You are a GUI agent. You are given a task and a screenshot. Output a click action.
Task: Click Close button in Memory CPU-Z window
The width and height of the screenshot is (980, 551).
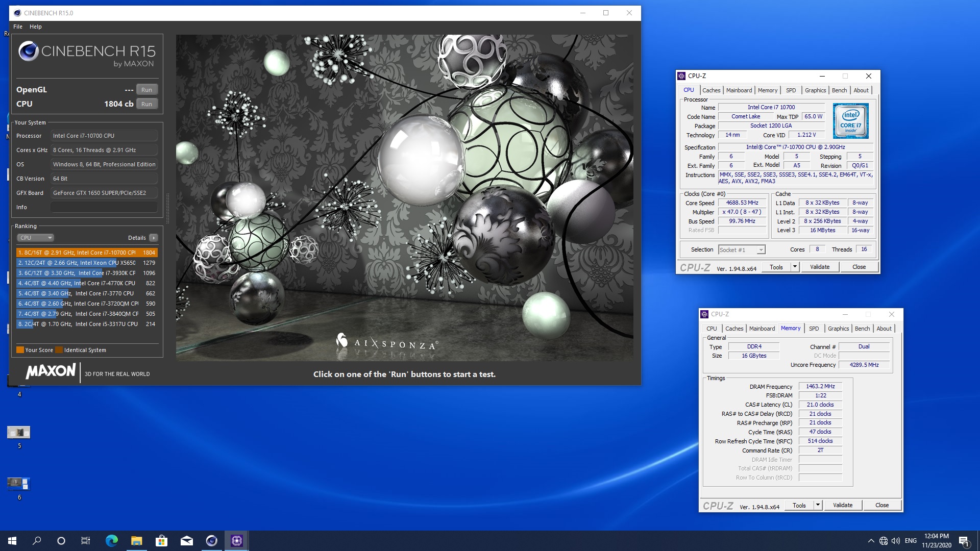(882, 506)
